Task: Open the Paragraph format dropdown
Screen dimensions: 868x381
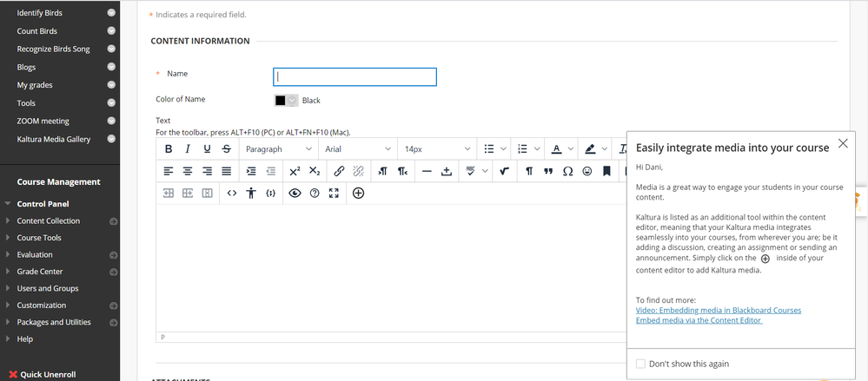Action: click(278, 148)
